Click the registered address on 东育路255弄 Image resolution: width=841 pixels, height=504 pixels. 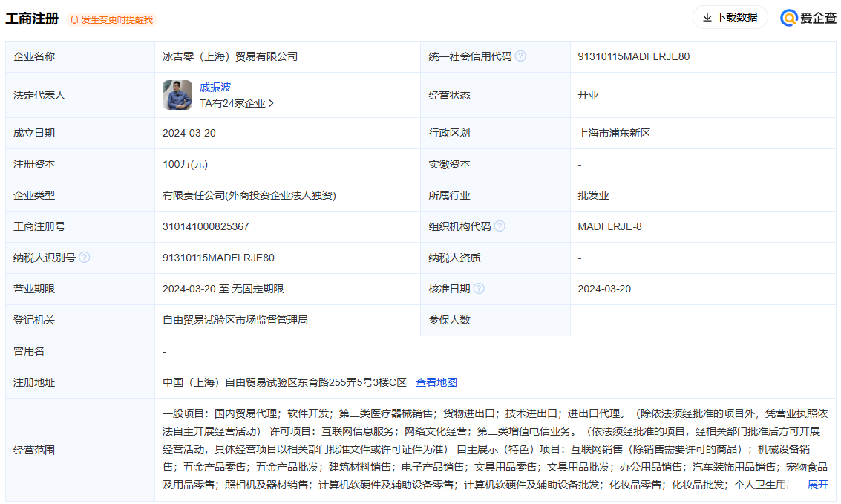(x=284, y=382)
